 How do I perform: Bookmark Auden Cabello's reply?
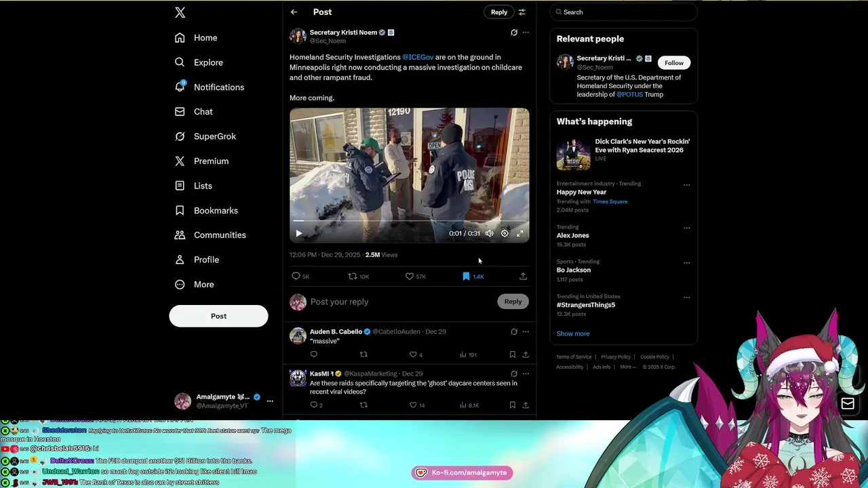click(513, 354)
